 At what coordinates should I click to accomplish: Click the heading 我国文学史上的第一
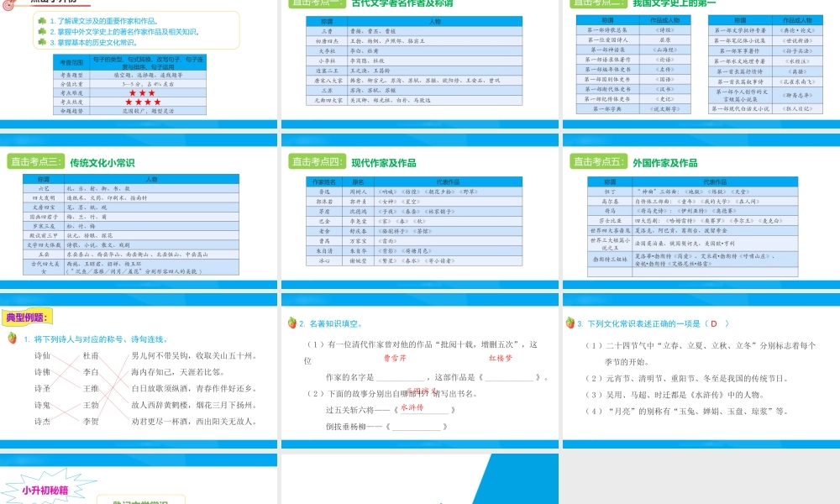[x=674, y=3]
